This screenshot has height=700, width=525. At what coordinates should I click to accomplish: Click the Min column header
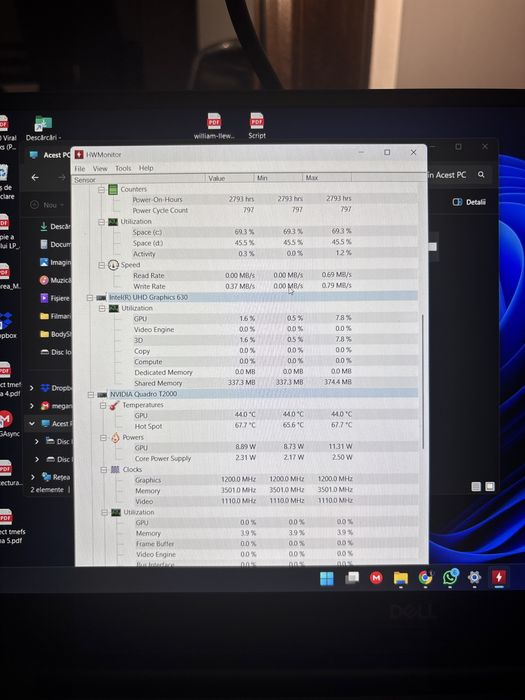[x=278, y=178]
